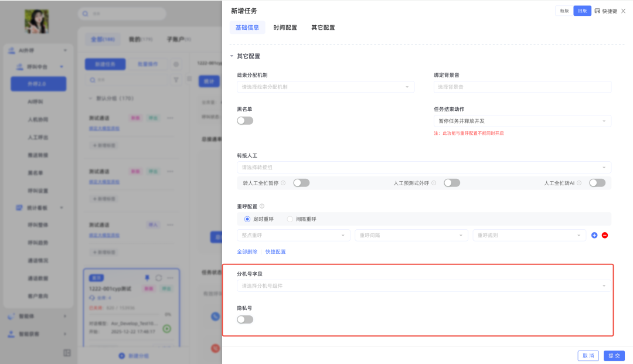Click the red minus icon to remove redial row
The image size is (633, 364).
[605, 235]
